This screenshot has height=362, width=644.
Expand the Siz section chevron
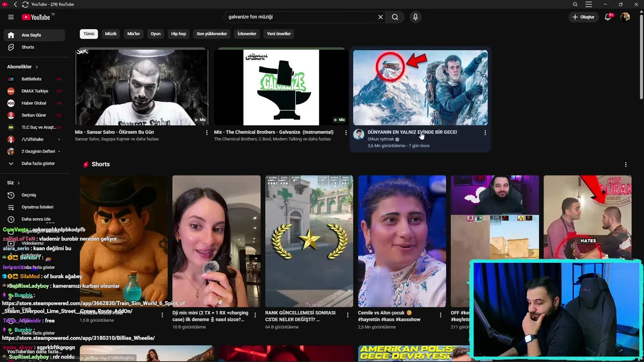tap(19, 183)
